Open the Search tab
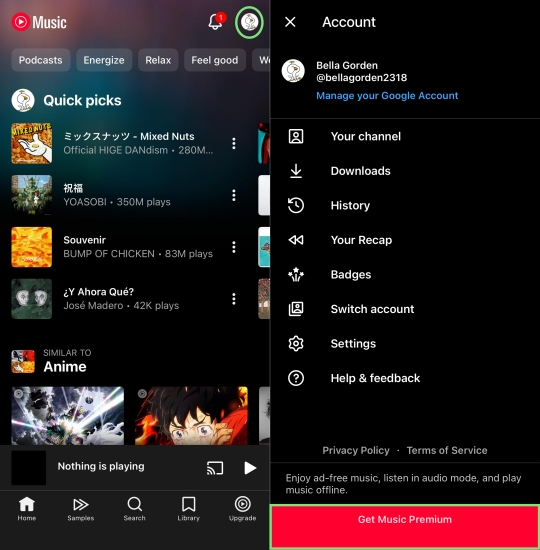Viewport: 540px width, 550px height. point(134,509)
